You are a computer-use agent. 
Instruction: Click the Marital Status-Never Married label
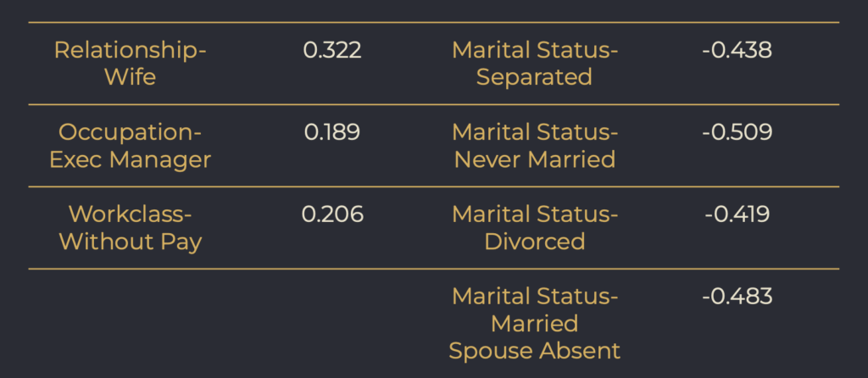pos(535,146)
